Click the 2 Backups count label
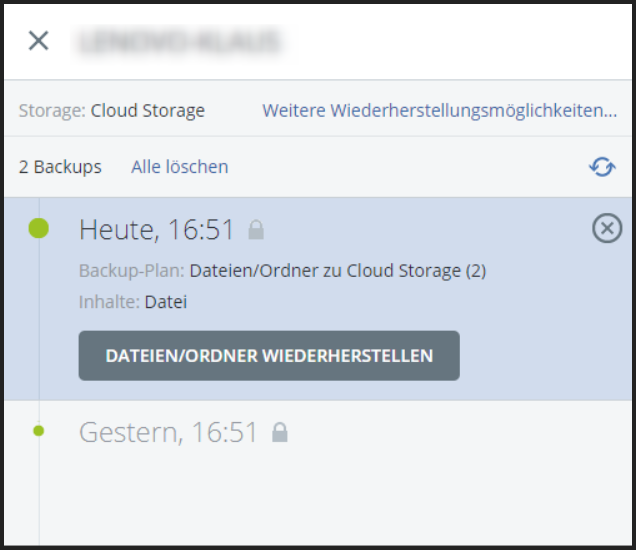 60,167
